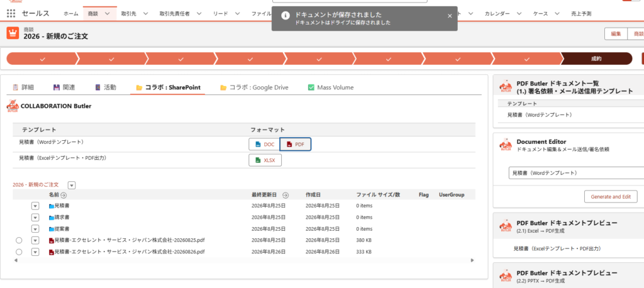This screenshot has height=288, width=644.
Task: Click the 作成日 column header
Action: (x=313, y=195)
